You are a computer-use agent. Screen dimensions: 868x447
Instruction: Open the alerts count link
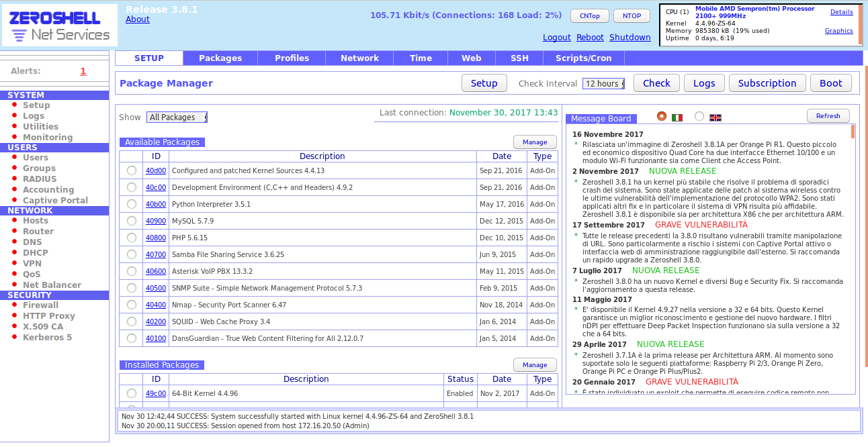click(83, 71)
